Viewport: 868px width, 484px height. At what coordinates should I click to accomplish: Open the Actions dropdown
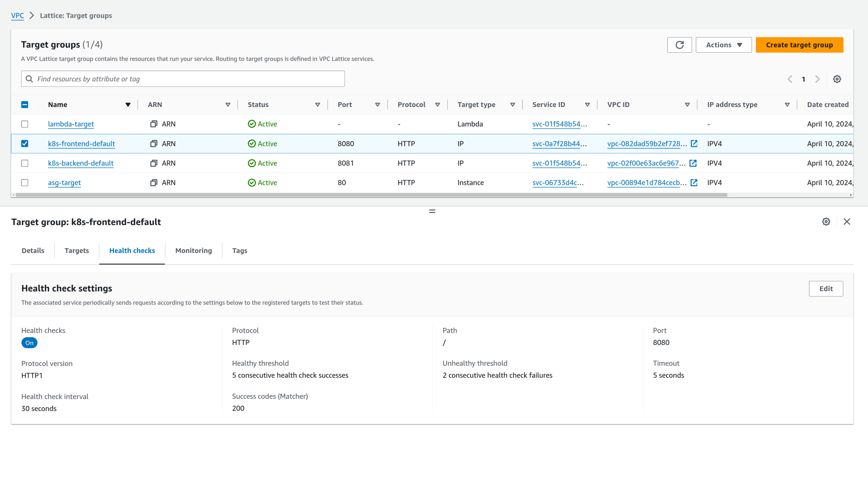coord(723,45)
